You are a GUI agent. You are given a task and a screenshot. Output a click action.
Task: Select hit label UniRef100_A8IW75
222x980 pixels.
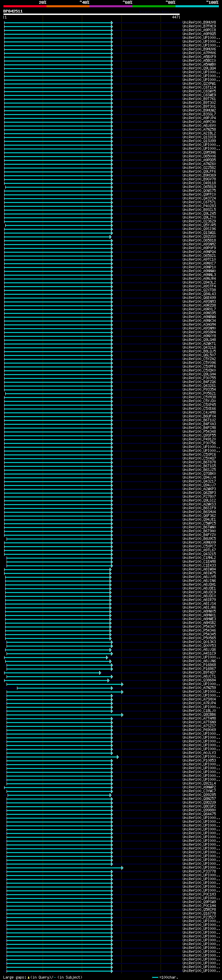point(199,573)
